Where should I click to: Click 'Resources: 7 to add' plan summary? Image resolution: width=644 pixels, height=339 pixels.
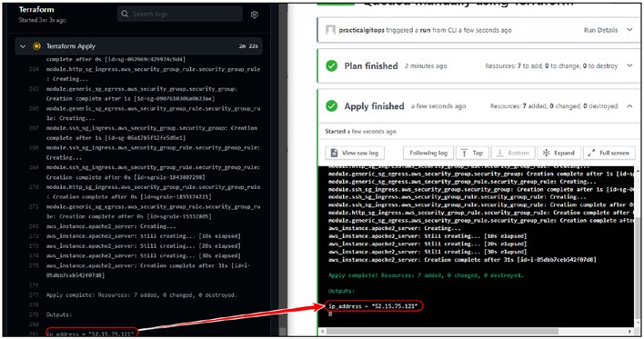(551, 65)
